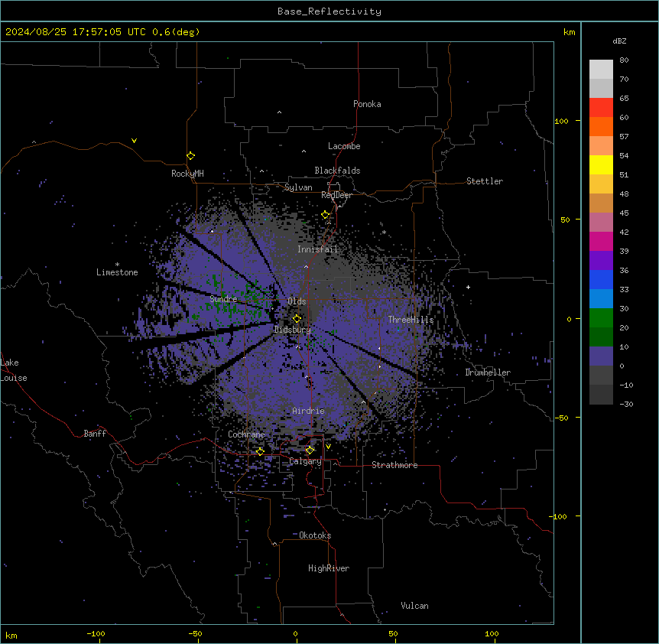
Task: Click the Olds label
Action: click(297, 301)
